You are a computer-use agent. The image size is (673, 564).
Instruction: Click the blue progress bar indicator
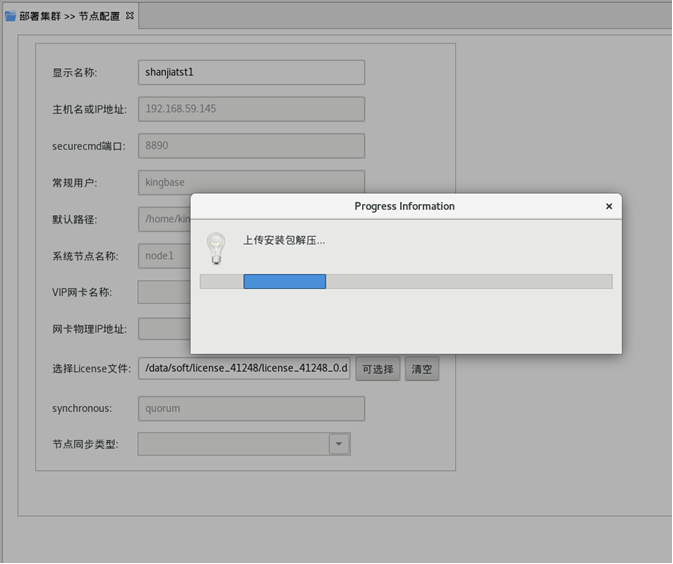click(284, 282)
